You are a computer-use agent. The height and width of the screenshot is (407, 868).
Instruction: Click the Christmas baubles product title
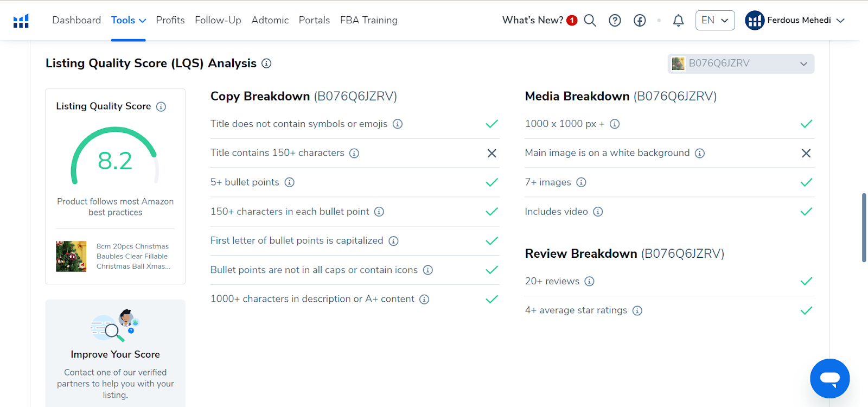point(133,256)
